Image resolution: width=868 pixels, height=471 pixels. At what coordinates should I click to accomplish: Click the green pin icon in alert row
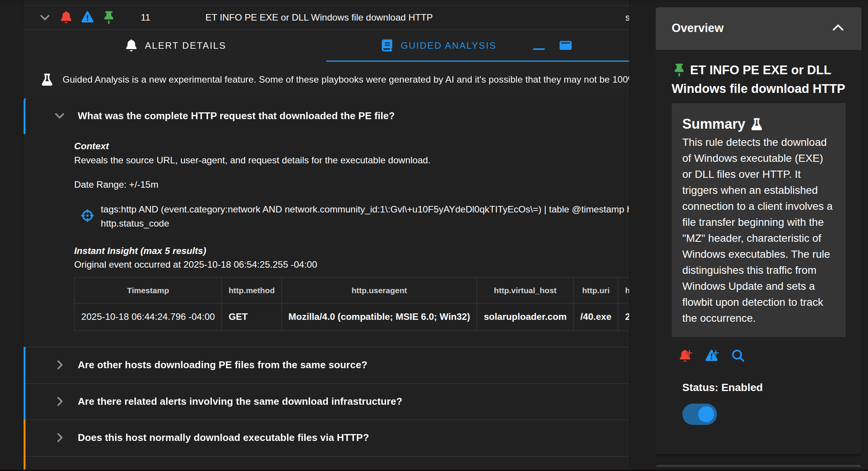pos(109,17)
